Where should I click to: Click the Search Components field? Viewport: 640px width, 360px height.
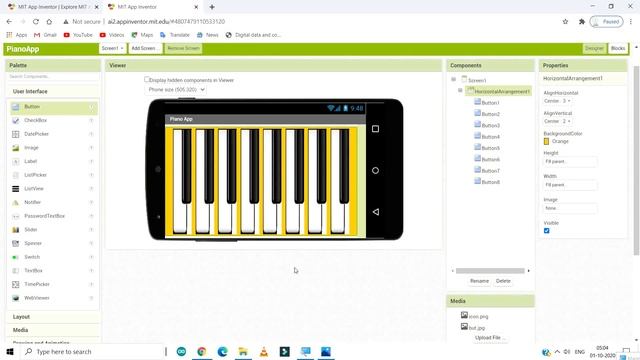53,76
